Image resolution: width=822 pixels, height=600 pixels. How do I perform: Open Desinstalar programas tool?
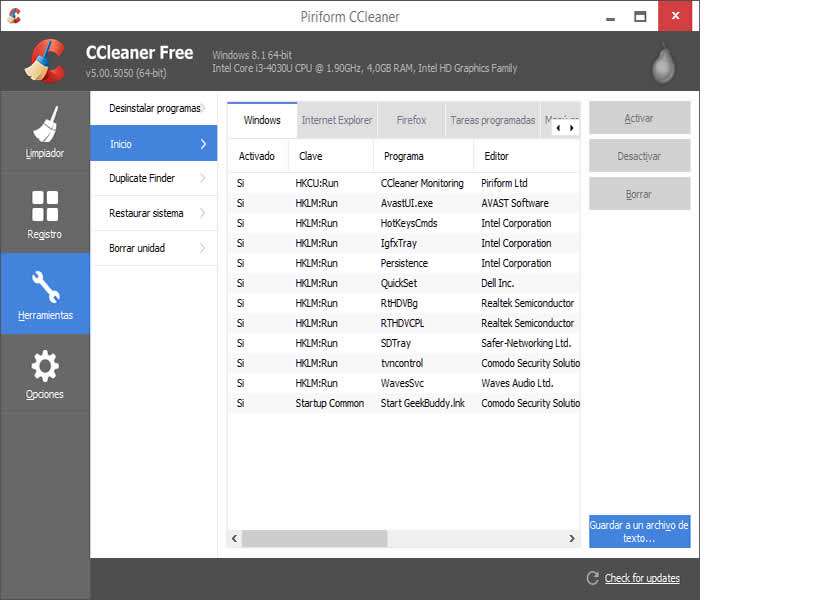(154, 108)
